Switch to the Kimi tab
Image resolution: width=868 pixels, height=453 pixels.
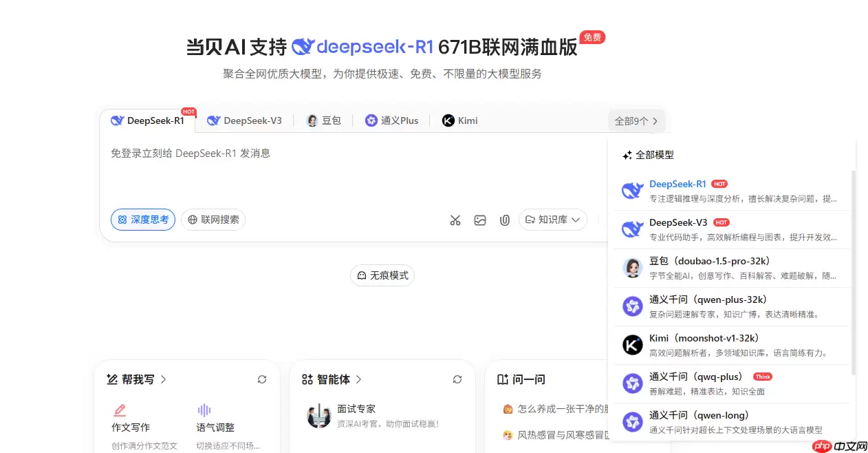[x=459, y=120]
